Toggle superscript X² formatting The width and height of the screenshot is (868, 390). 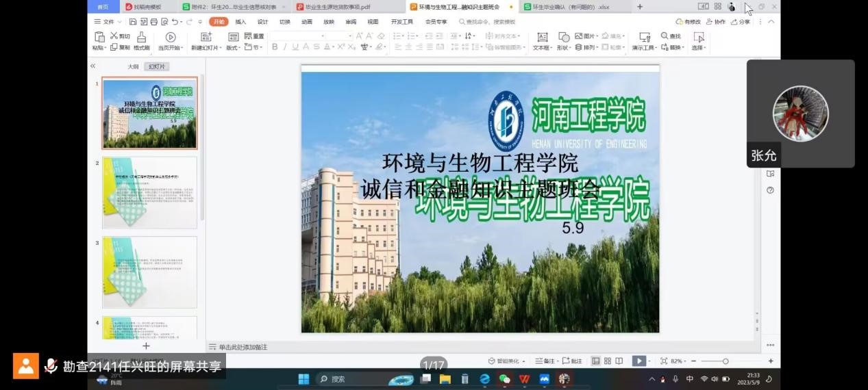(340, 47)
